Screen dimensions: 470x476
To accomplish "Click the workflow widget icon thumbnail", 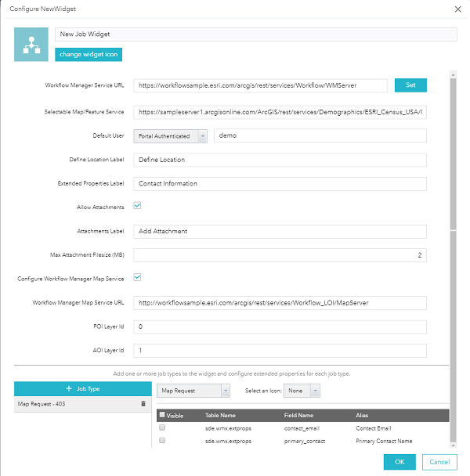I will click(x=31, y=45).
